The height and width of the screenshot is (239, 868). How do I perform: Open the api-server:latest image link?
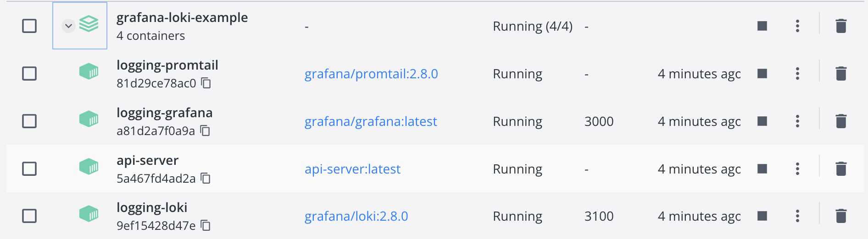click(352, 169)
